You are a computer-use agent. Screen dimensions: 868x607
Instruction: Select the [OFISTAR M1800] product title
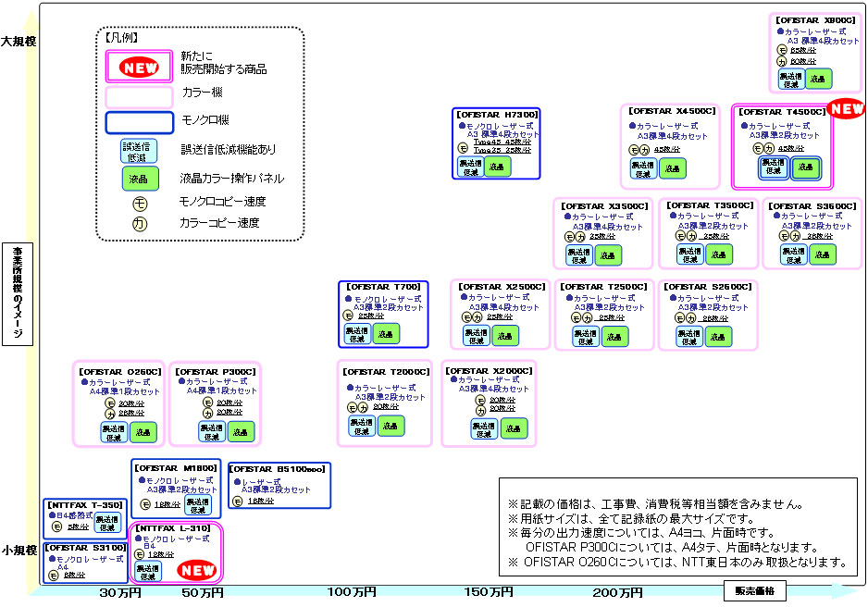[x=176, y=468]
